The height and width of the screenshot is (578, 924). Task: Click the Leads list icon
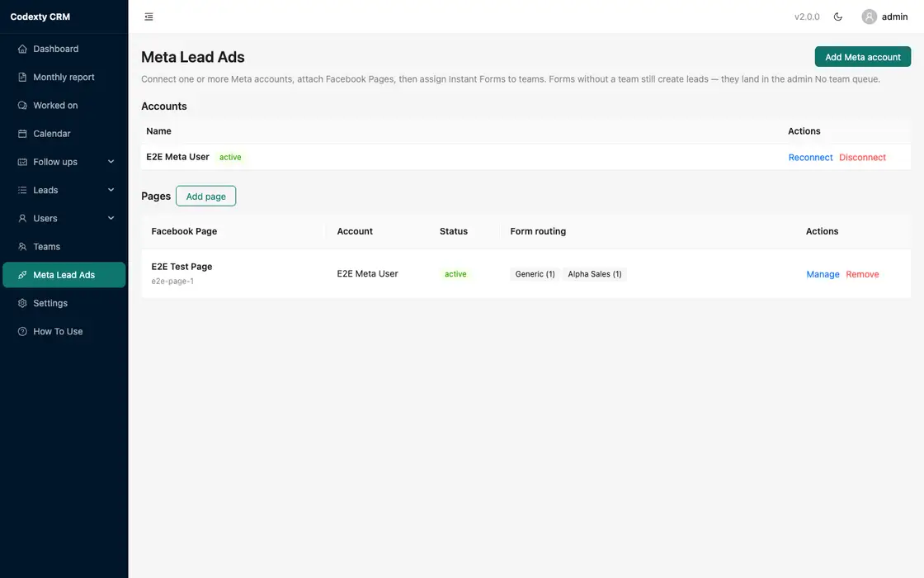pos(22,191)
